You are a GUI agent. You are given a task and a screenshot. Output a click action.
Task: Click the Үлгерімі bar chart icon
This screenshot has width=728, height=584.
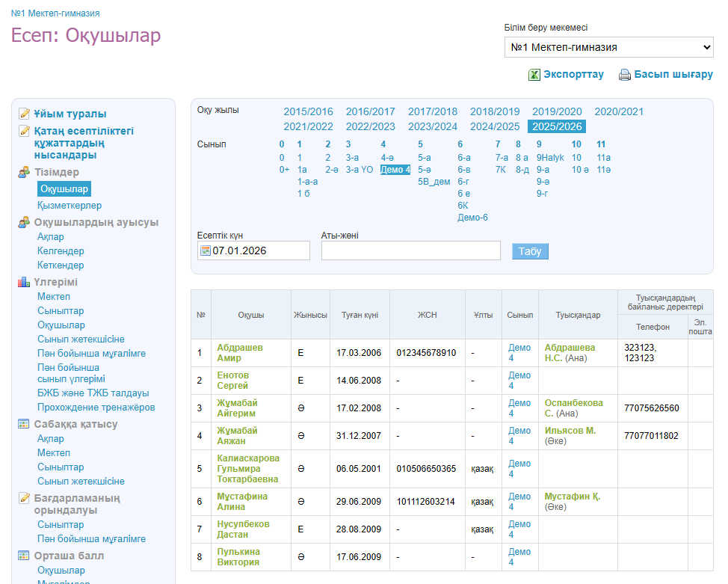24,282
